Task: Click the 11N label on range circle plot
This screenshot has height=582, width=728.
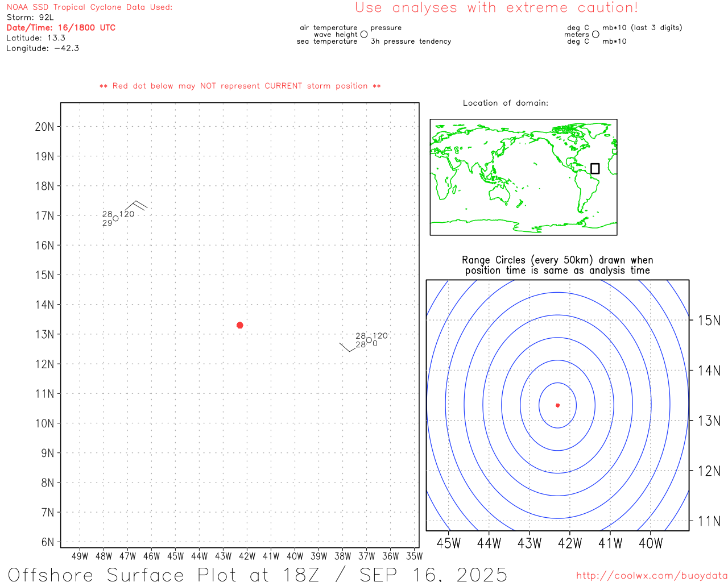Action: (x=709, y=521)
